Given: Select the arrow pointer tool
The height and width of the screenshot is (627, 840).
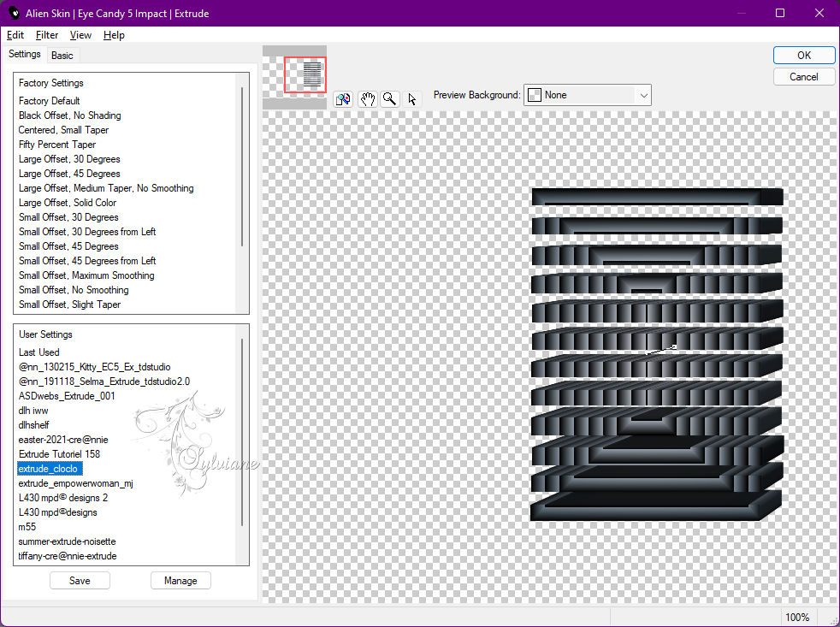Looking at the screenshot, I should point(412,99).
